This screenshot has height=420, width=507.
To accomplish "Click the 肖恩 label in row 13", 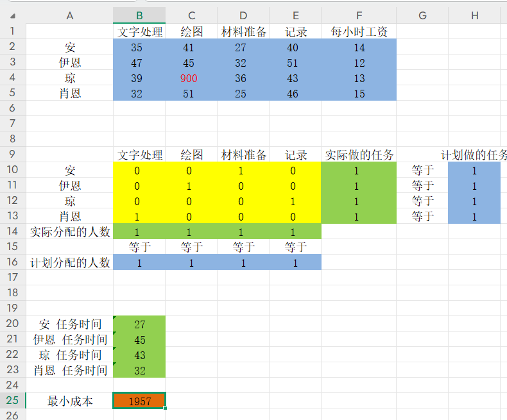I will tap(69, 216).
